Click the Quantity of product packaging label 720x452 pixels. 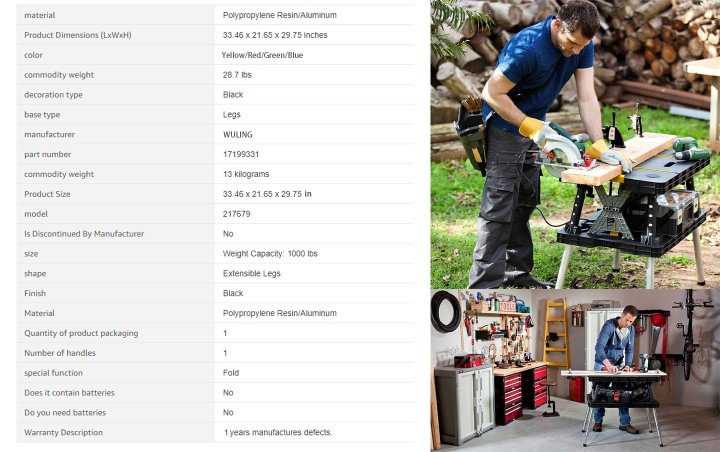tap(81, 333)
